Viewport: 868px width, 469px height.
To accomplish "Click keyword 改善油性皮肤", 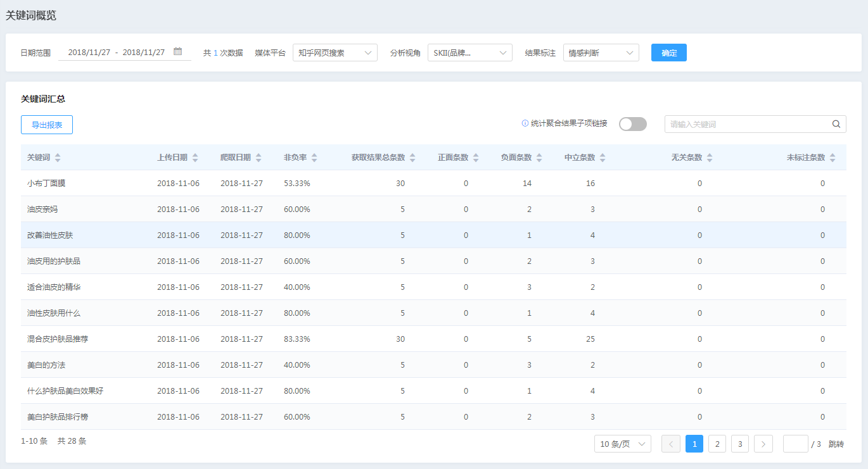I will click(x=50, y=235).
